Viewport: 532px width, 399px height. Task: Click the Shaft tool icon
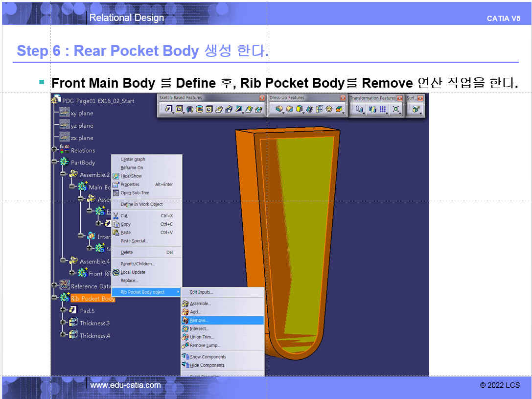[x=189, y=109]
